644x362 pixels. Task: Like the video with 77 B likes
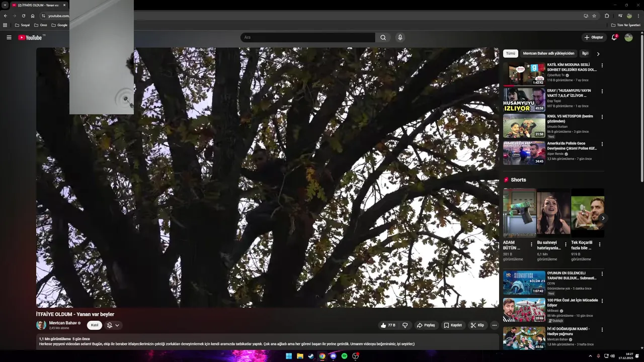[x=388, y=325]
